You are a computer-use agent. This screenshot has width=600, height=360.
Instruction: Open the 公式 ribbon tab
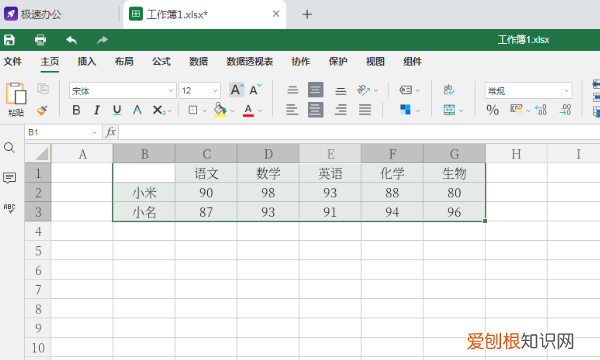coord(161,62)
